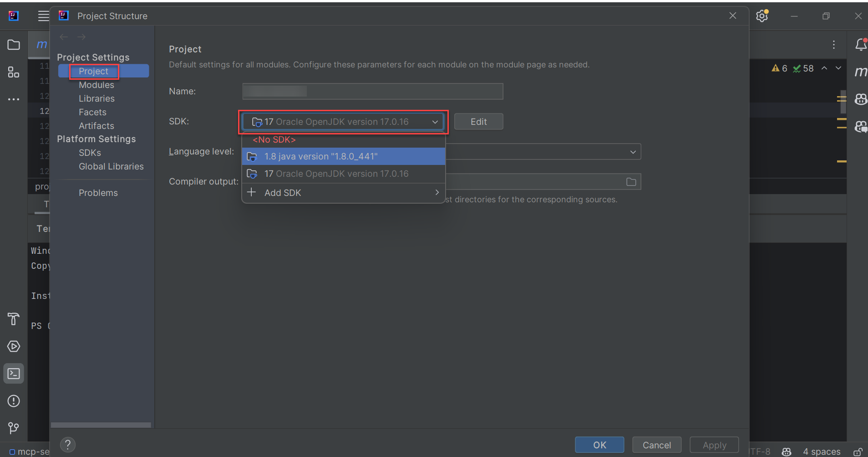Viewport: 868px width, 457px height.
Task: Open the Build hammer tool window
Action: click(x=14, y=319)
